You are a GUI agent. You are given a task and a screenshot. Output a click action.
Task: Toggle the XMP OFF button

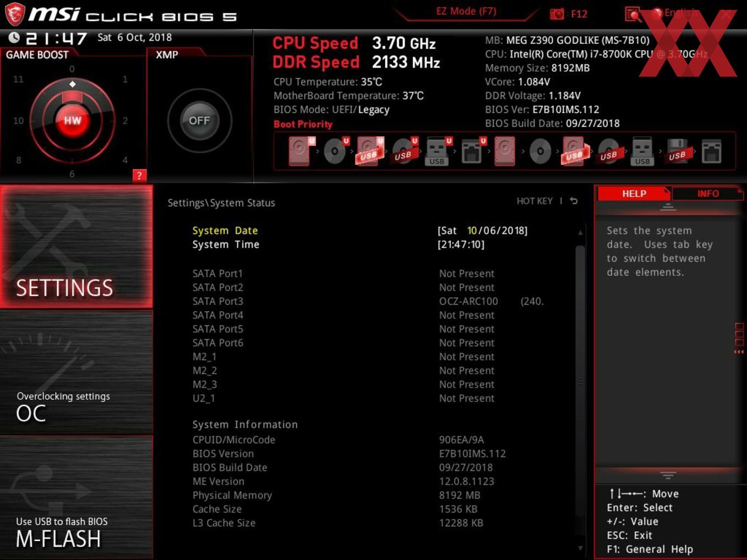click(199, 120)
